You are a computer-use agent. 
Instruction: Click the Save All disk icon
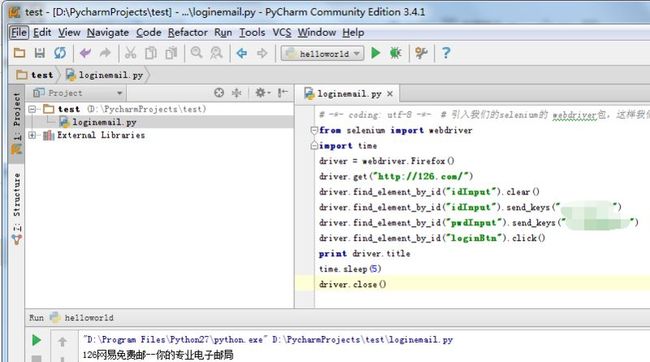40,53
